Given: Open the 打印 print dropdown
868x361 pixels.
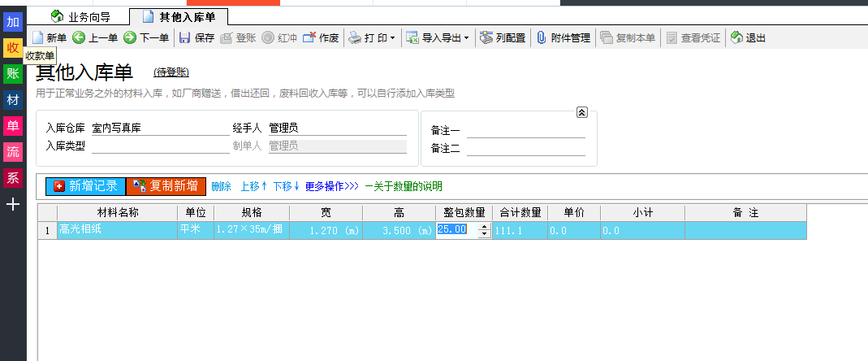Looking at the screenshot, I should point(372,37).
